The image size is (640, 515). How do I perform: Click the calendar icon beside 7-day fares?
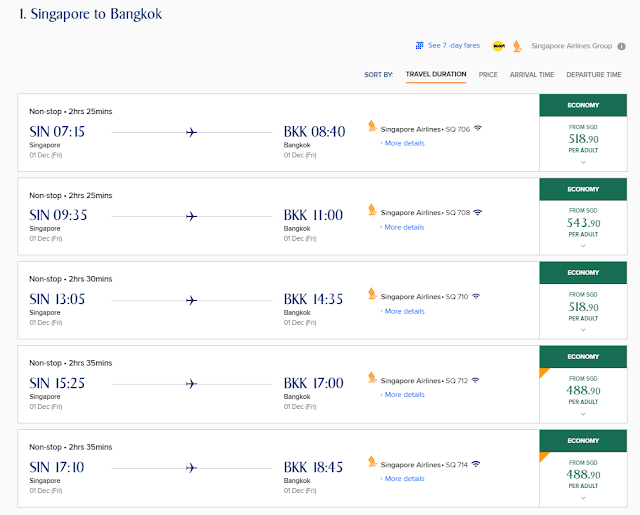[x=420, y=45]
